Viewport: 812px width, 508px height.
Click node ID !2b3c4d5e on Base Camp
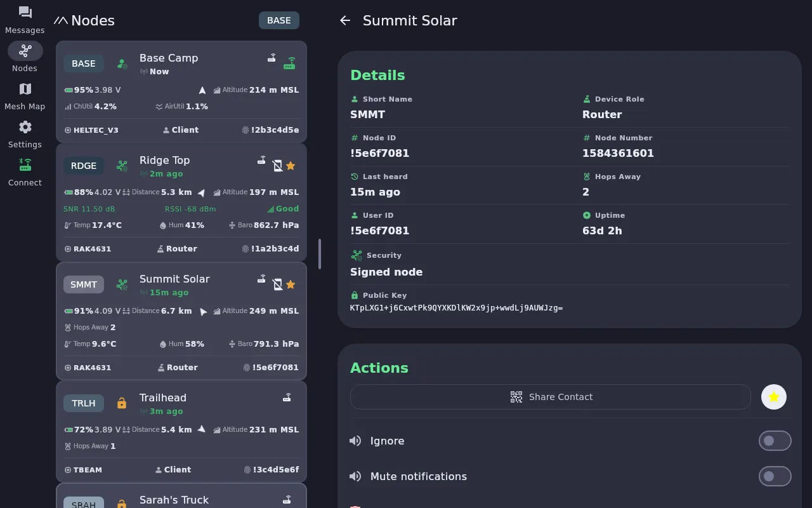coord(275,130)
